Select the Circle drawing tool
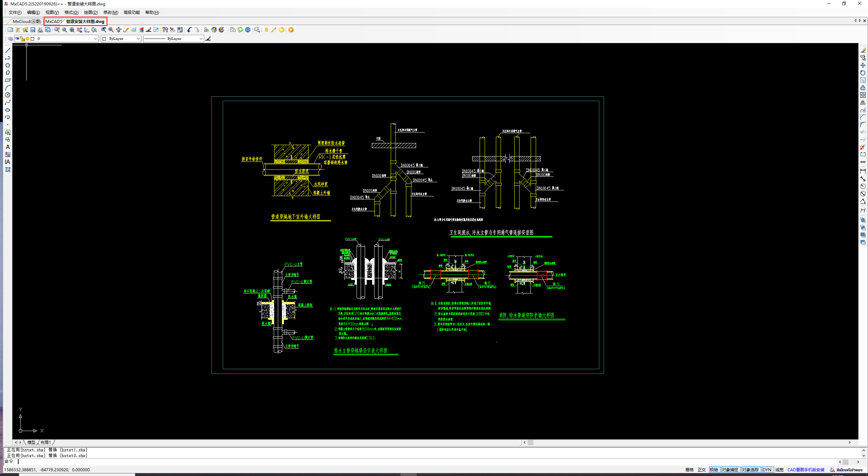868x476 pixels. pyautogui.click(x=8, y=95)
